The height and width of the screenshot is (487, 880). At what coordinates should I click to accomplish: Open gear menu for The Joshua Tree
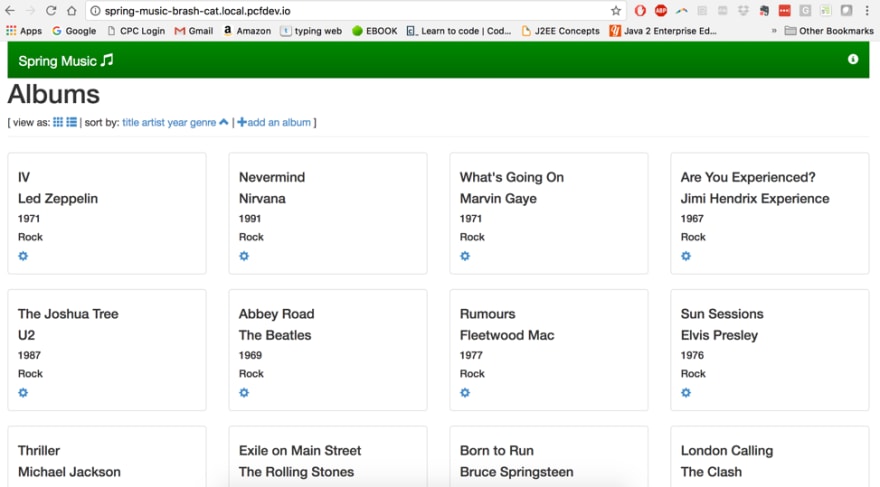[x=23, y=393]
